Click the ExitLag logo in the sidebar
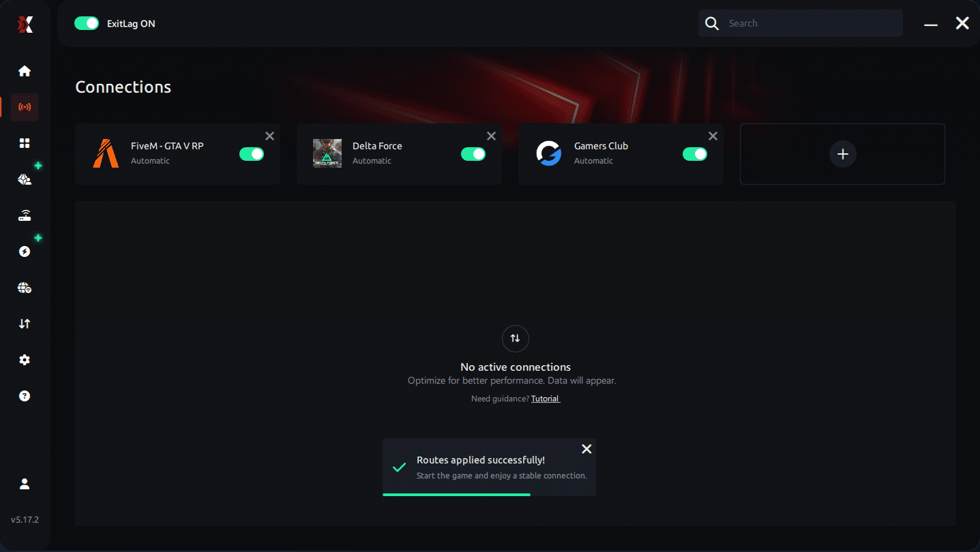This screenshot has height=552, width=980. point(25,25)
